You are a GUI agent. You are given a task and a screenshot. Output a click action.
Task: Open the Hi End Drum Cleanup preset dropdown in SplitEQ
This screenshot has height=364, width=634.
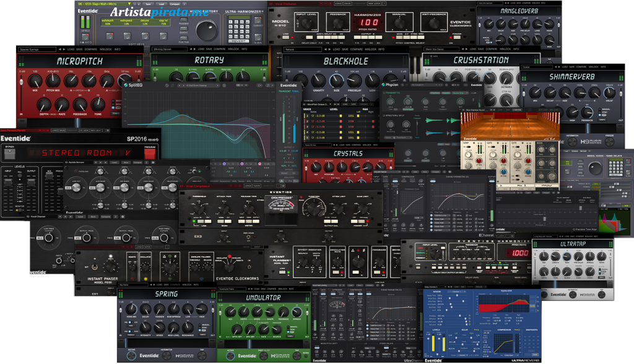pos(198,85)
